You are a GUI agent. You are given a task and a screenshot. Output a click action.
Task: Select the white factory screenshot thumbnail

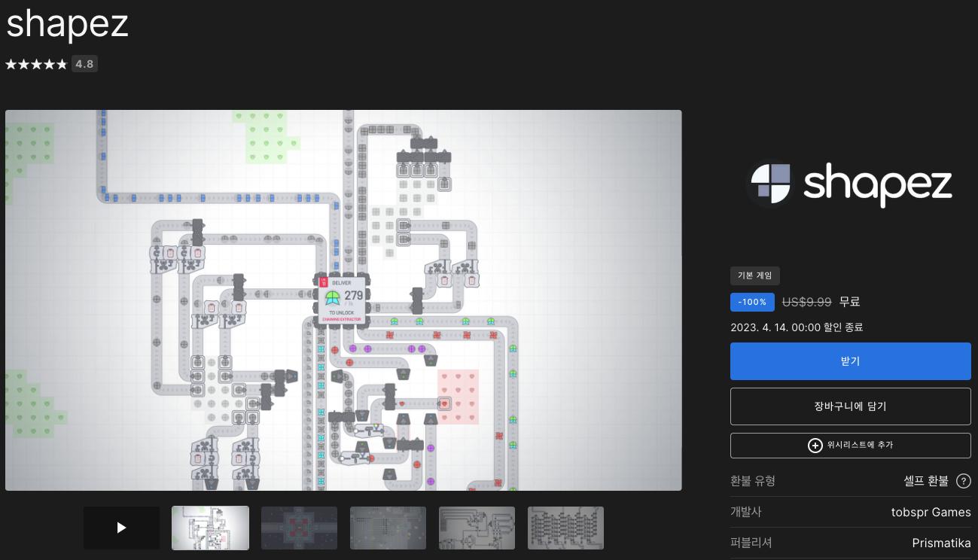[210, 528]
